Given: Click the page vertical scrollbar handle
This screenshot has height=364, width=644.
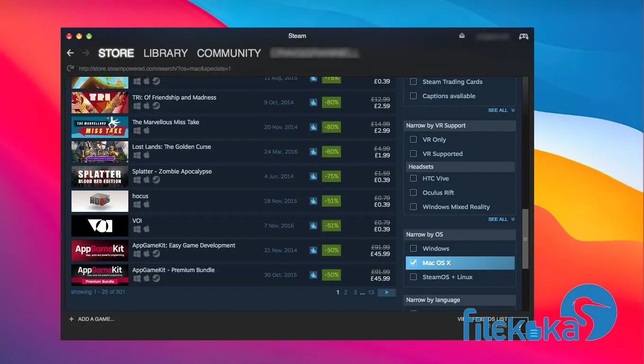Looking at the screenshot, I should [x=525, y=239].
